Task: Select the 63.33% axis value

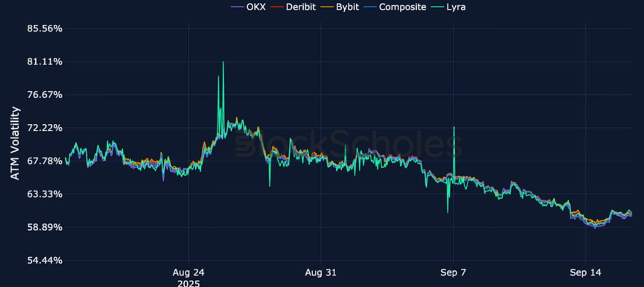Action: click(44, 194)
